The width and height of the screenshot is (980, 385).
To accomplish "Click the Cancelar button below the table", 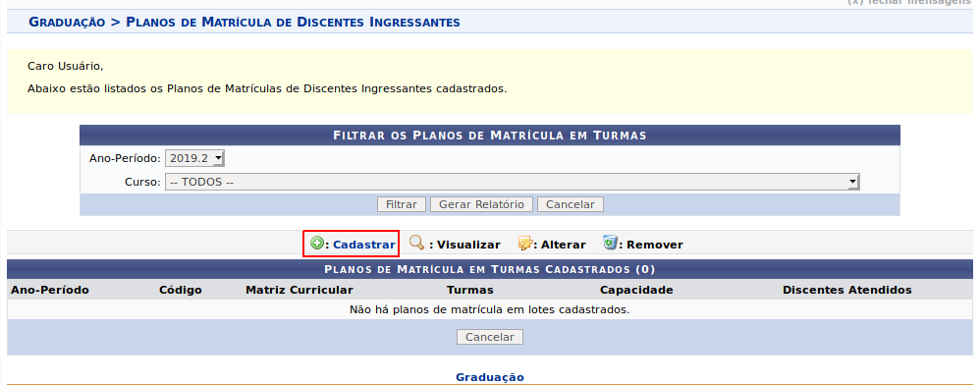I will point(490,337).
